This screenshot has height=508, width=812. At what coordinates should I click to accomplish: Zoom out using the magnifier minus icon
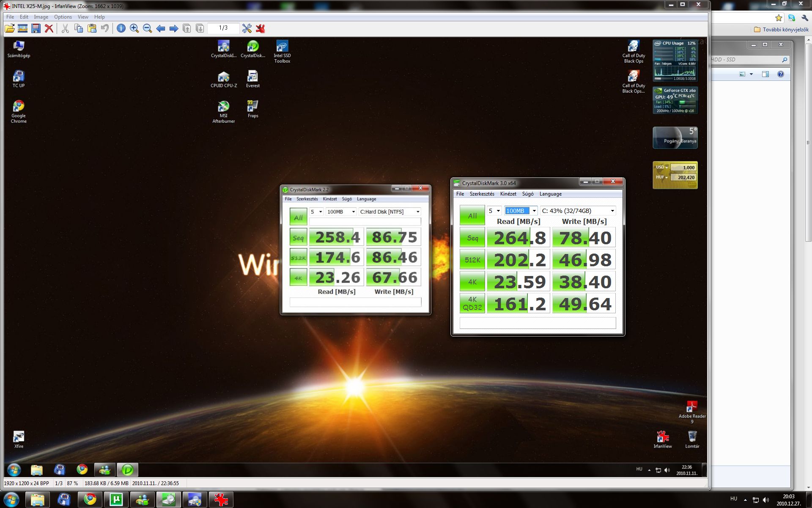pos(147,28)
